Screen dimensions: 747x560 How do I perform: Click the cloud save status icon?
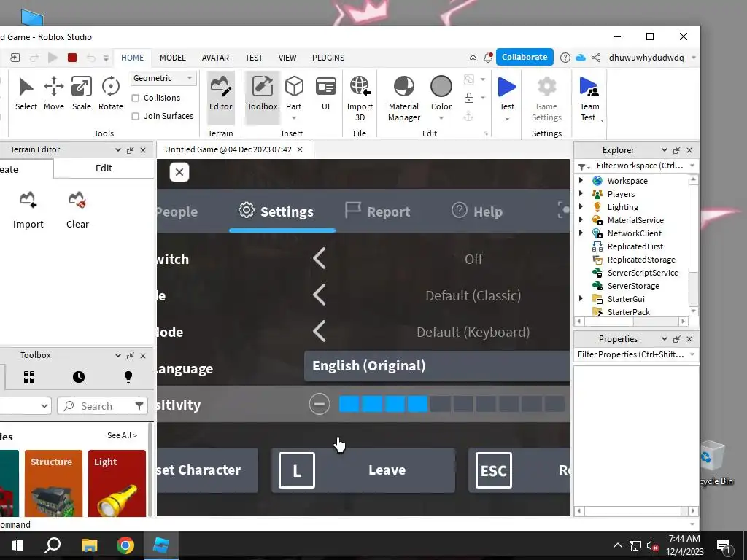click(x=580, y=58)
